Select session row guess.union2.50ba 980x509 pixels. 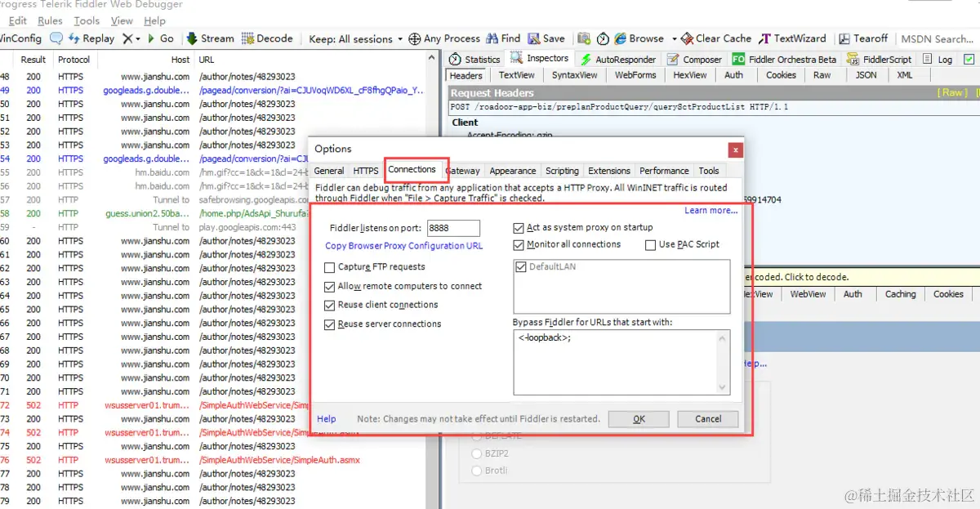coord(212,214)
